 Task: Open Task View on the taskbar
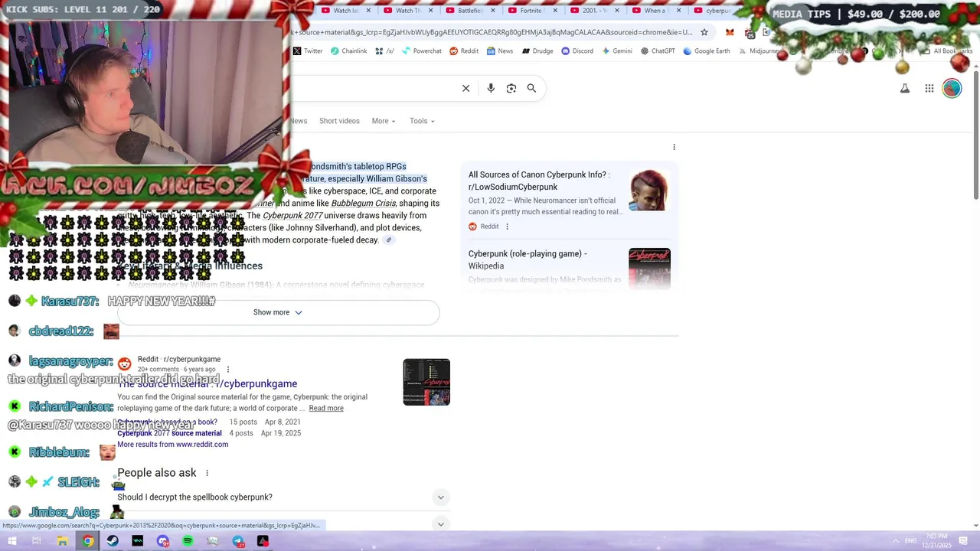(36, 541)
